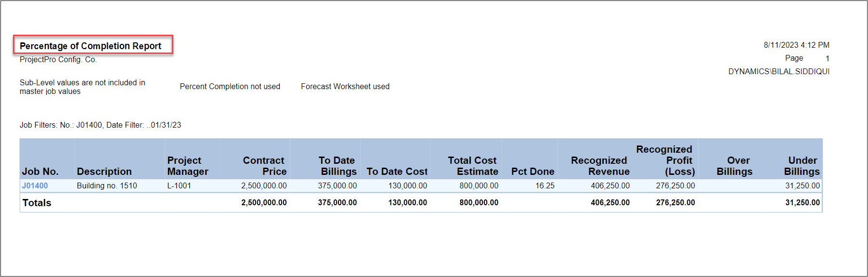
Task: Click the Forecast Worksheet used label
Action: point(345,86)
